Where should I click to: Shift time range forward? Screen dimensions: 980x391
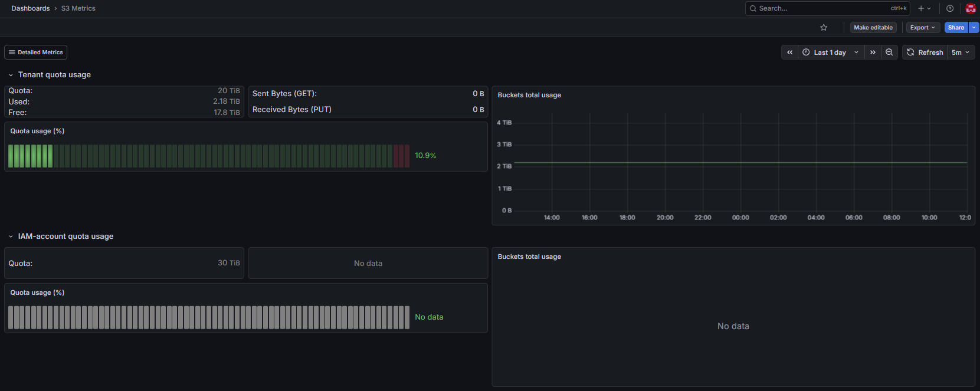click(873, 52)
